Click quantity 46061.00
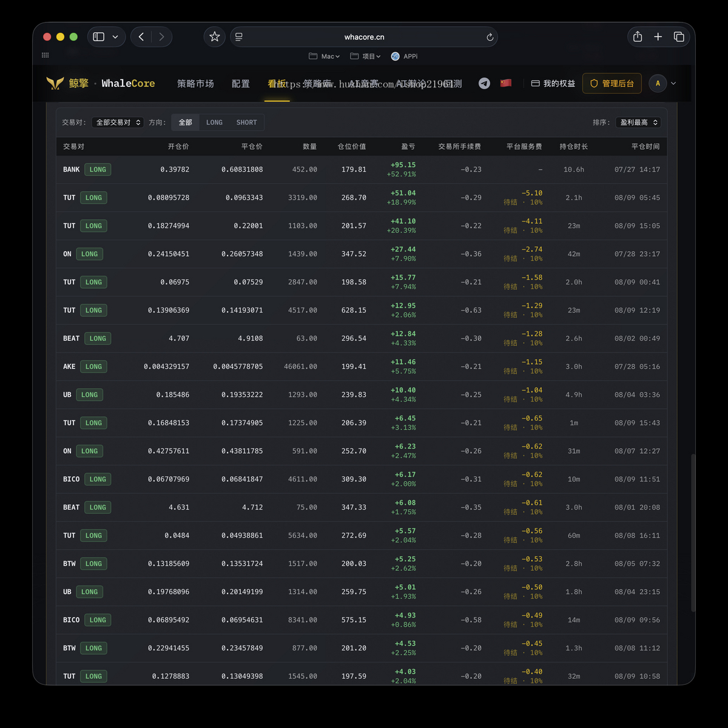Image resolution: width=728 pixels, height=728 pixels. point(300,367)
